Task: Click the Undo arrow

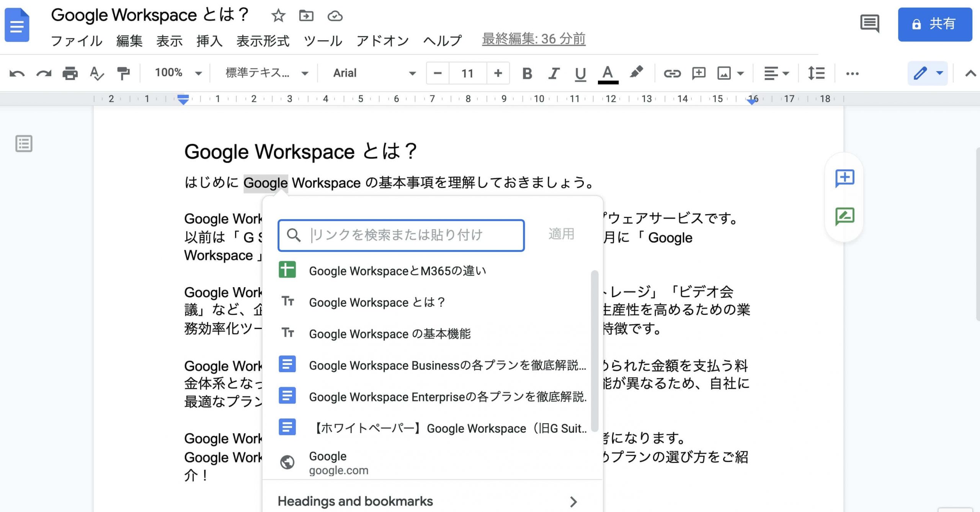Action: pyautogui.click(x=17, y=73)
